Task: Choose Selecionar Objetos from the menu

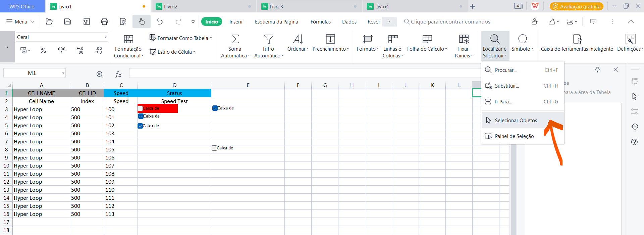Action: coord(516,121)
